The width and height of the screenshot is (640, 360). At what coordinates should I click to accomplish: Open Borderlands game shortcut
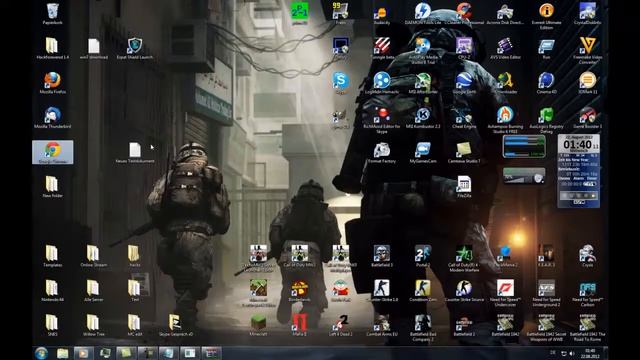pos(299,291)
